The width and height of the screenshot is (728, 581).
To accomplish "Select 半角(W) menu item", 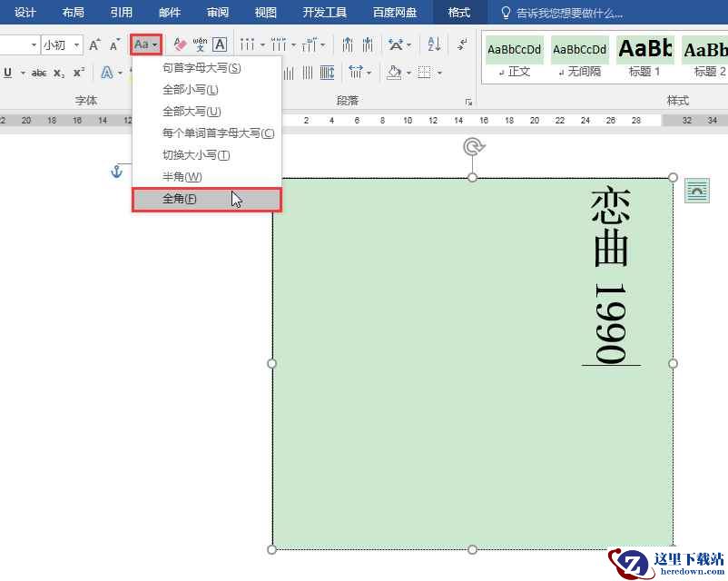I will [207, 177].
